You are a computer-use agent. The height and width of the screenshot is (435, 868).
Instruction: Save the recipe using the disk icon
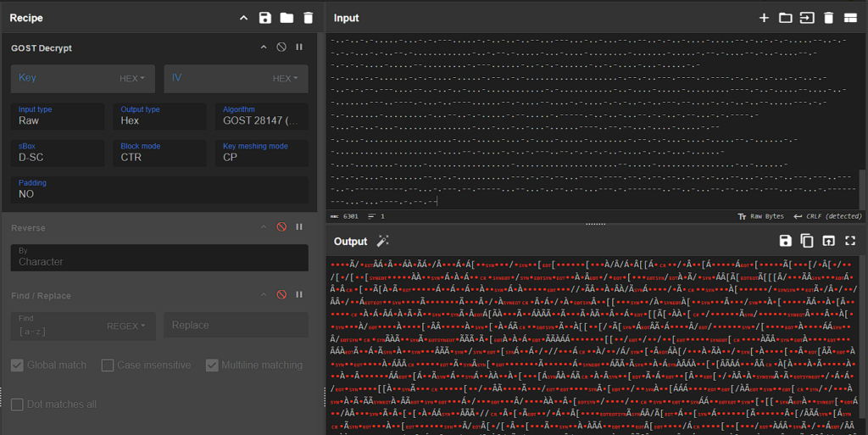[x=265, y=18]
